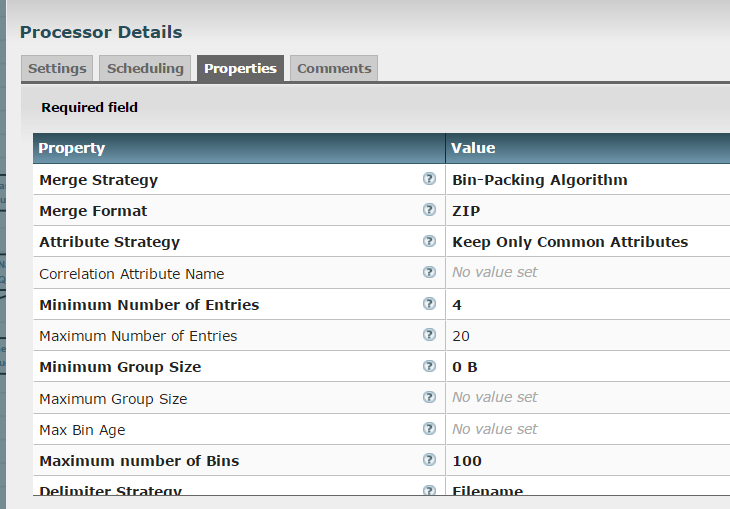
Task: Set value for Correlation Attribute Name
Action: 495,273
